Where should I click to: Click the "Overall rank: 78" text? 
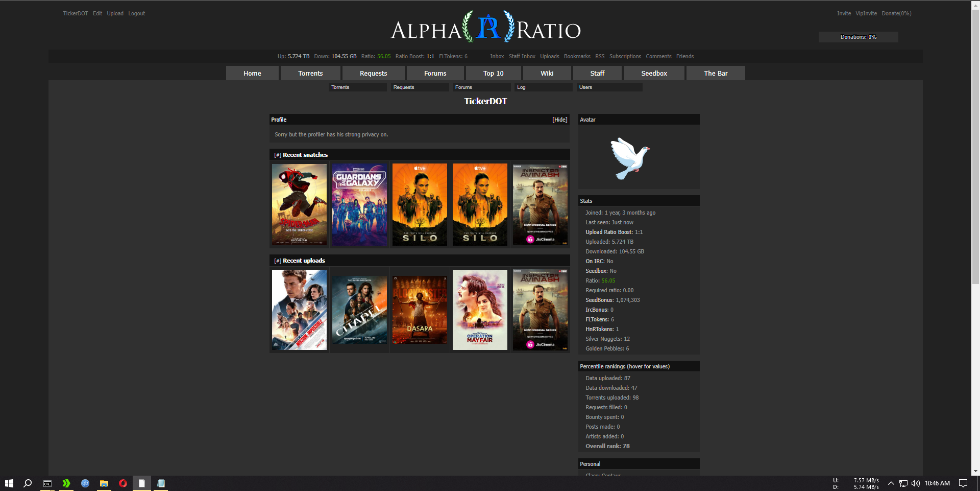point(607,446)
